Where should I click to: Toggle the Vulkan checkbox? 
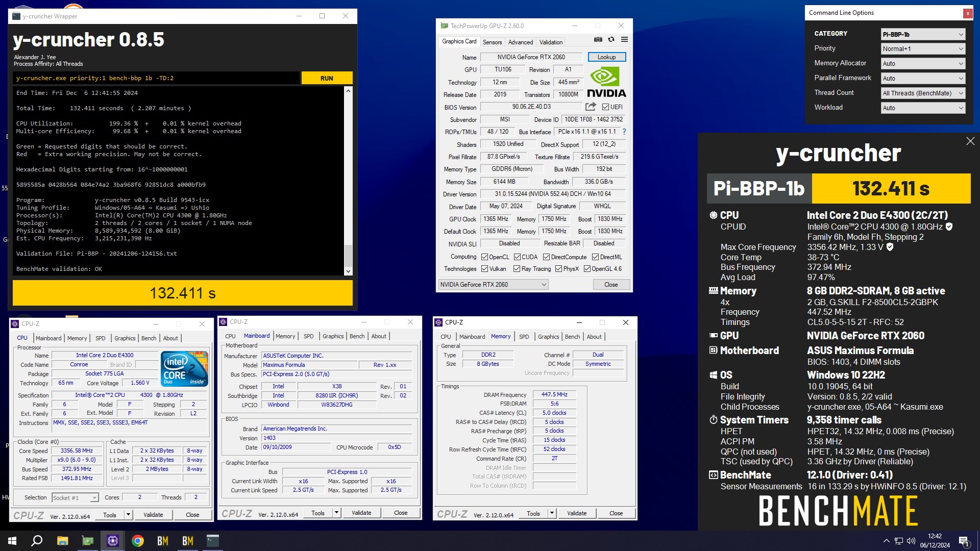(485, 269)
